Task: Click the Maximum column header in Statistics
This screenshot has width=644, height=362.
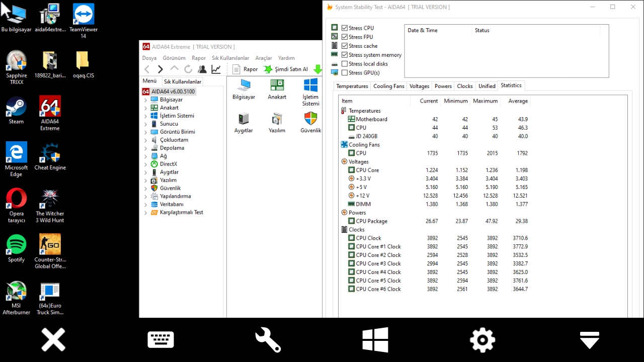Action: click(x=485, y=101)
